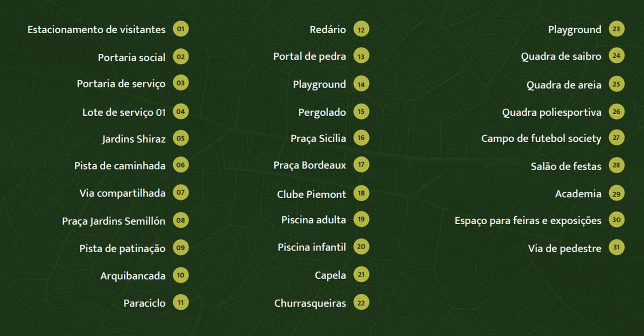Click the 09 badge for Pista de patinação
644x336 pixels.
[x=181, y=247]
